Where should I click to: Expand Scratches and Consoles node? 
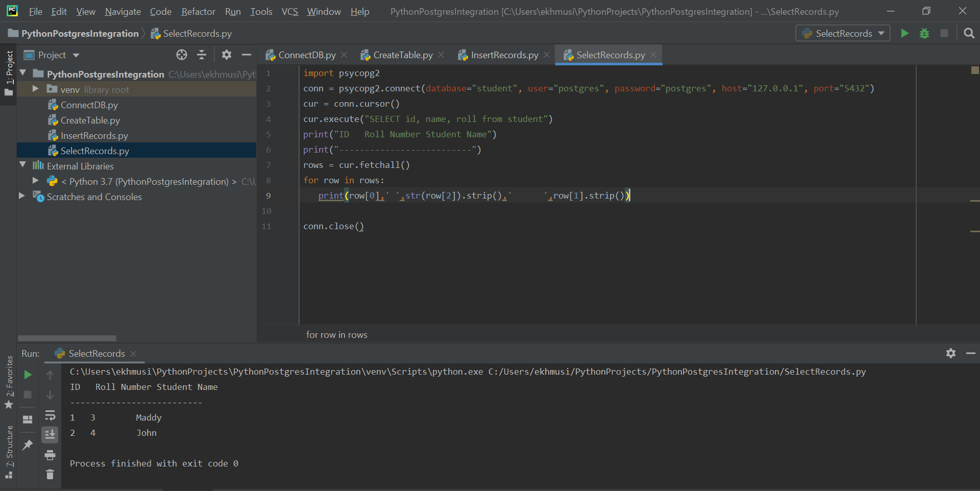point(22,196)
